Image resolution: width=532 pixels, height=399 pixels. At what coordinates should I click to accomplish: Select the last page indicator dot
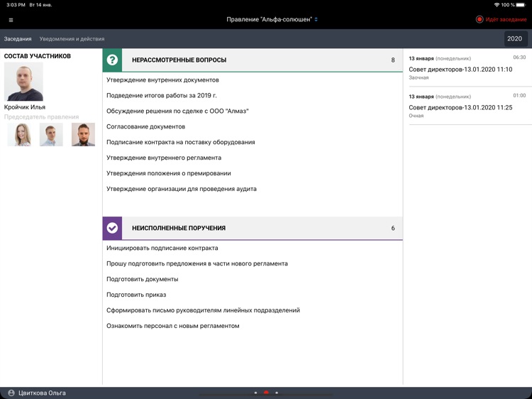277,393
